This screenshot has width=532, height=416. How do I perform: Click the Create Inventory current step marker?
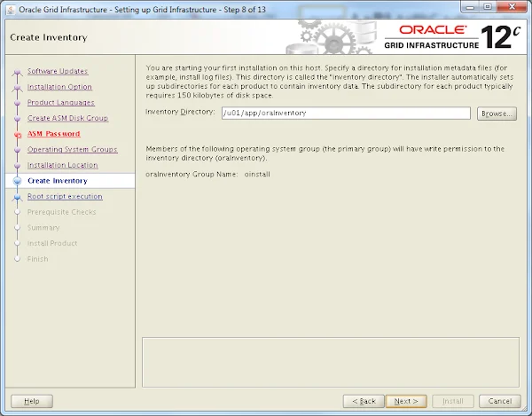18,181
